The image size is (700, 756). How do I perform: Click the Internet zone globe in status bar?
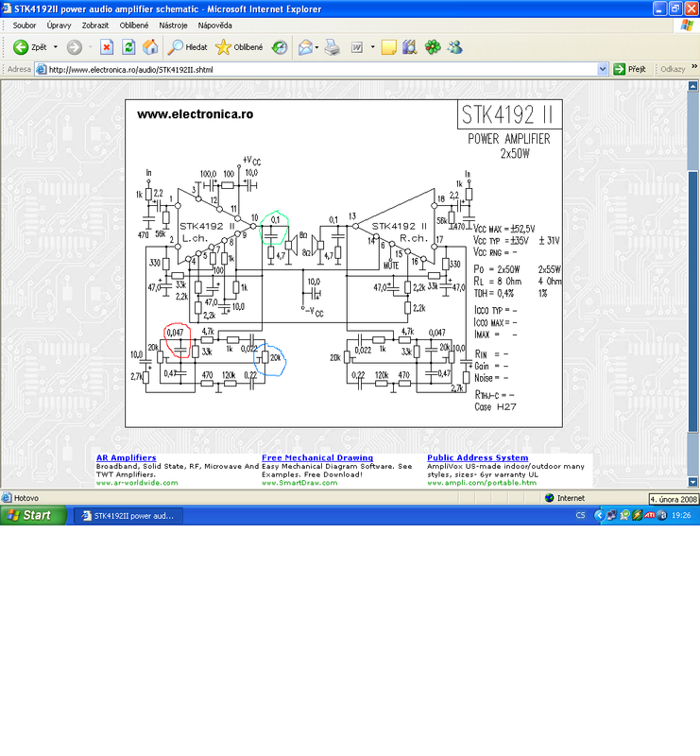pos(550,498)
